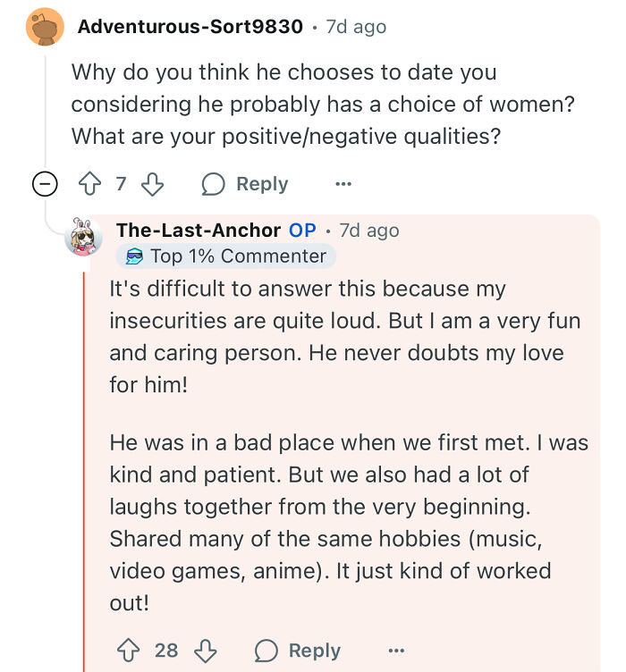Open more options for Adventurous-Sort9830's comment

[x=343, y=185]
